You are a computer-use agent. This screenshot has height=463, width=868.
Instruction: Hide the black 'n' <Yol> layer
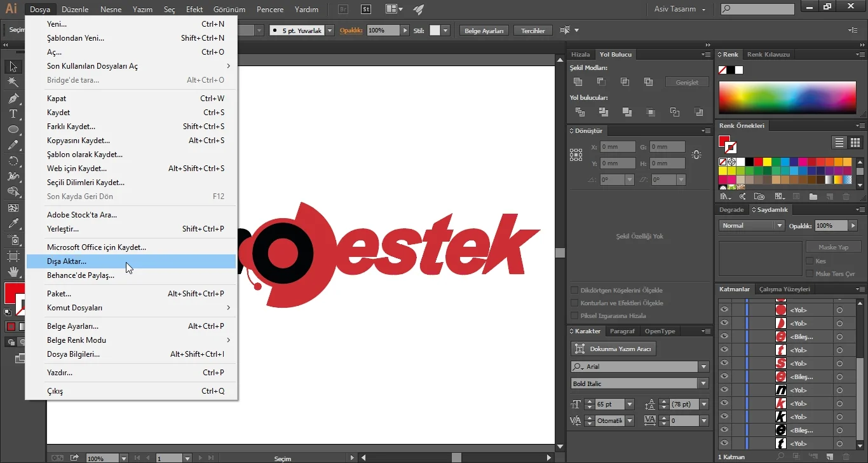pos(724,390)
